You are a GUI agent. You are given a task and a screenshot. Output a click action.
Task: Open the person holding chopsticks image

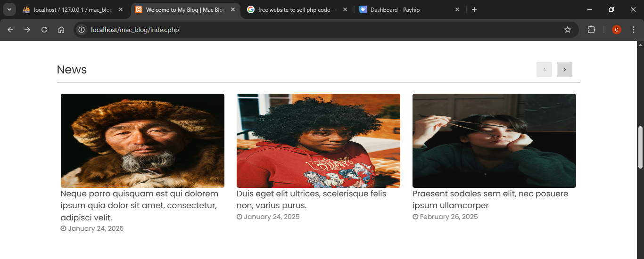coord(494,141)
